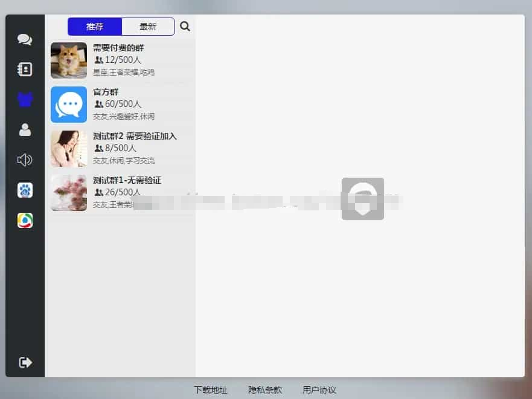Click the cat thumbnail of paid group
The image size is (532, 399).
tap(69, 60)
